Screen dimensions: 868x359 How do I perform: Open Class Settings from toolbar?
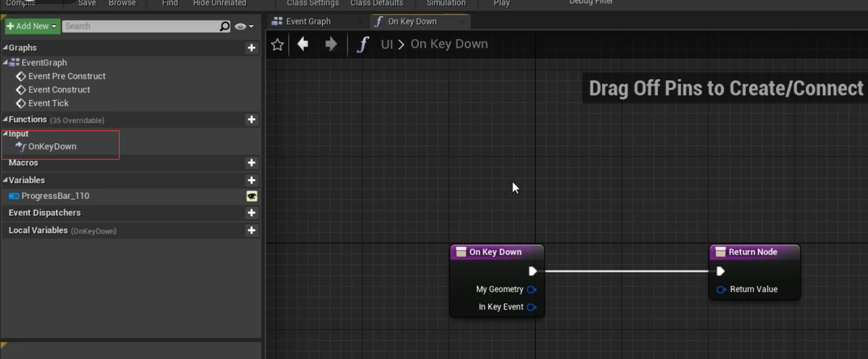313,3
